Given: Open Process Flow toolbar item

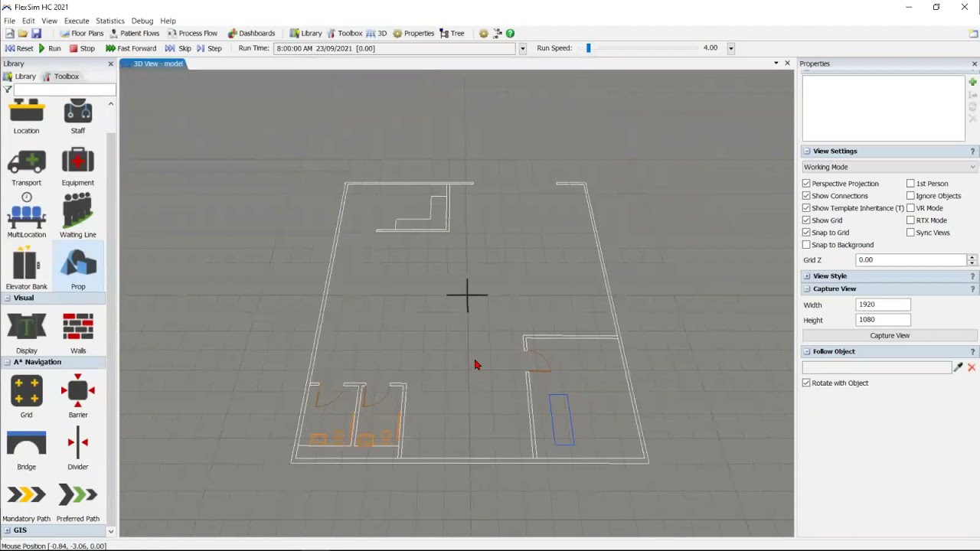Looking at the screenshot, I should 192,34.
